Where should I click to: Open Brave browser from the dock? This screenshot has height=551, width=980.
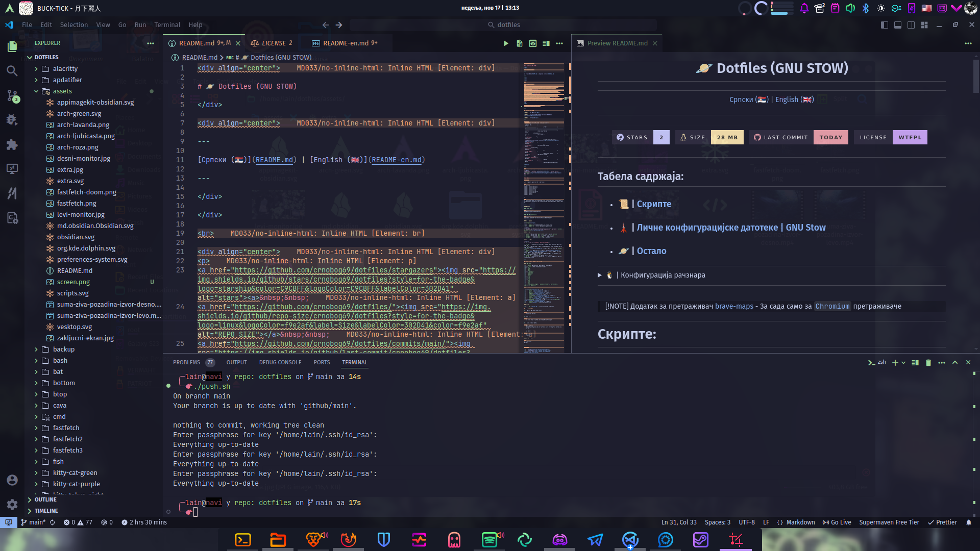tap(314, 539)
